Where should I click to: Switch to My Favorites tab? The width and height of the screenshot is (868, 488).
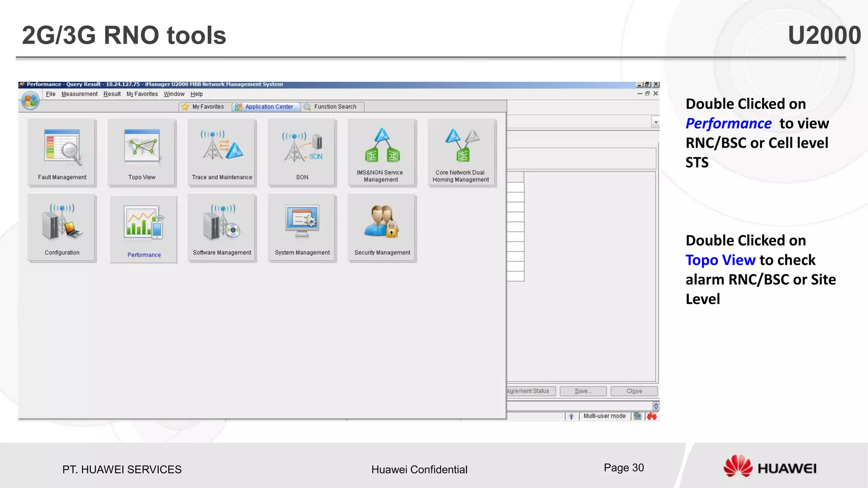[204, 107]
